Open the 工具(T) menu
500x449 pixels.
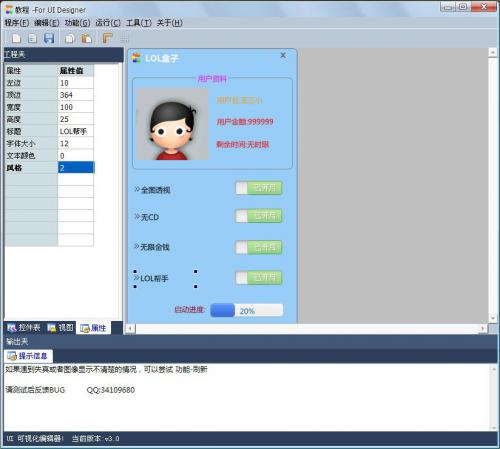point(139,23)
